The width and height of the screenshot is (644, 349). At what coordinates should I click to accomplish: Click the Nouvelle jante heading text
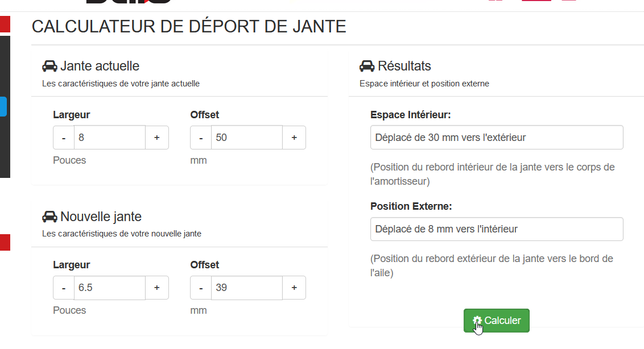click(x=101, y=217)
